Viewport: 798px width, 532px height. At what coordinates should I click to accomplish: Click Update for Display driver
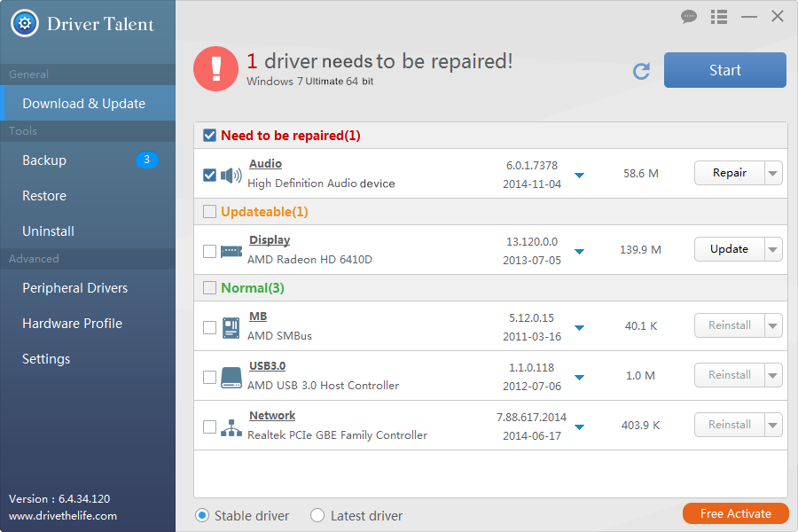[x=730, y=249]
